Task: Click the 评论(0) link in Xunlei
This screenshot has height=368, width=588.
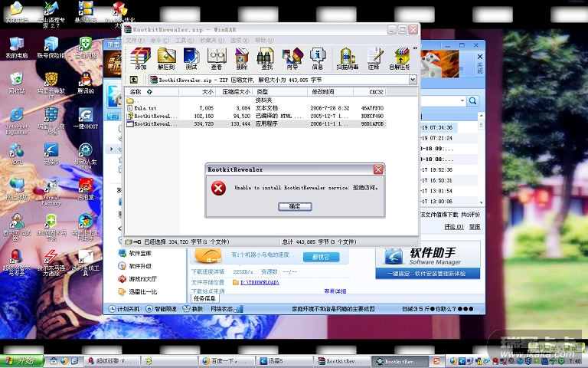Action: pos(454,226)
